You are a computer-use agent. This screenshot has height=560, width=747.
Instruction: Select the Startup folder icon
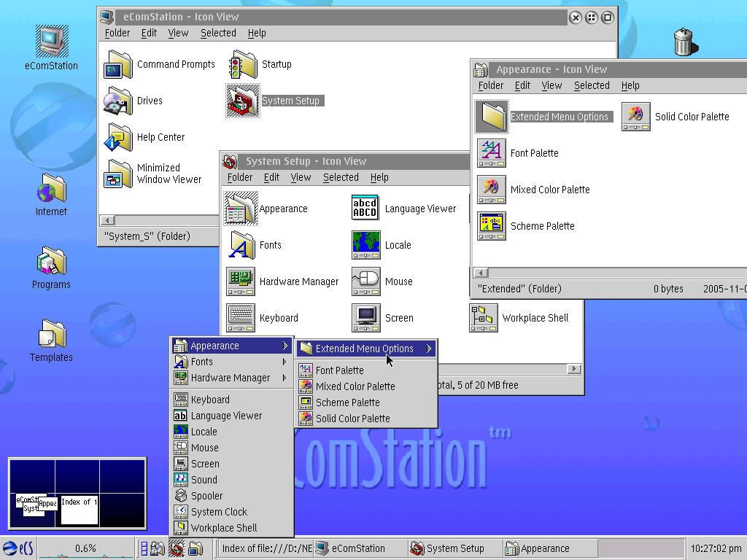tap(243, 64)
